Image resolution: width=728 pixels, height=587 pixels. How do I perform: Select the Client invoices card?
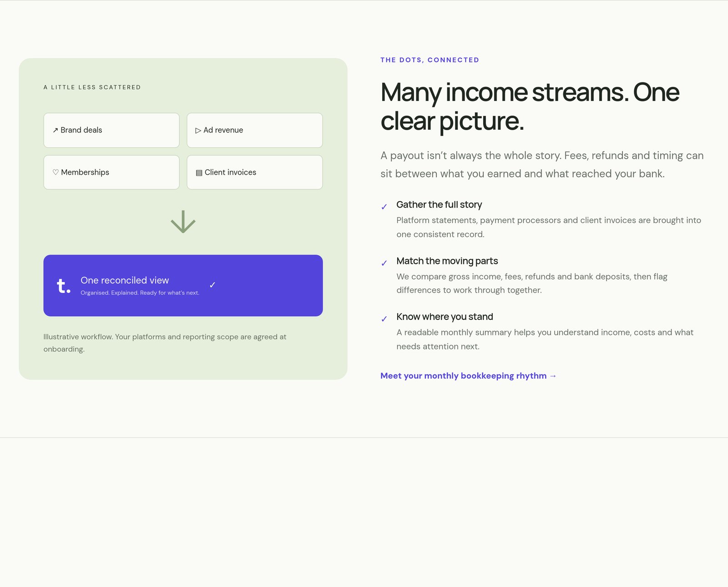tap(255, 172)
